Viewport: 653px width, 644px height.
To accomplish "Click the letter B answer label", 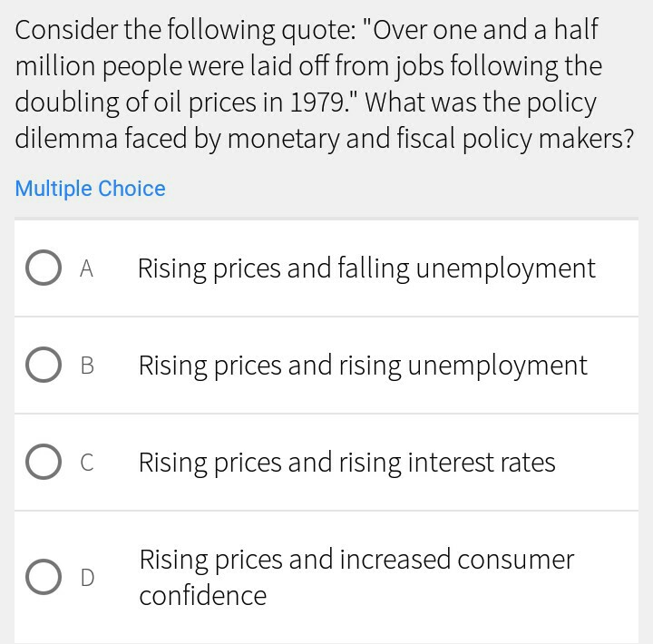I will click(87, 366).
